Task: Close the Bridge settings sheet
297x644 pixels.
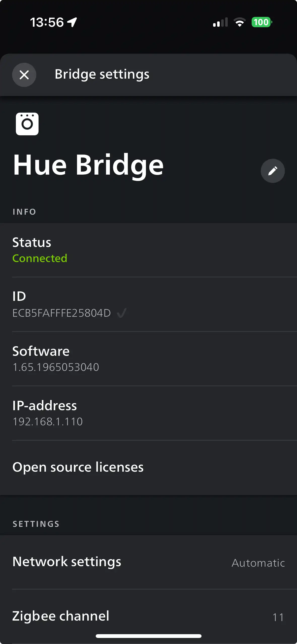Action: [24, 75]
